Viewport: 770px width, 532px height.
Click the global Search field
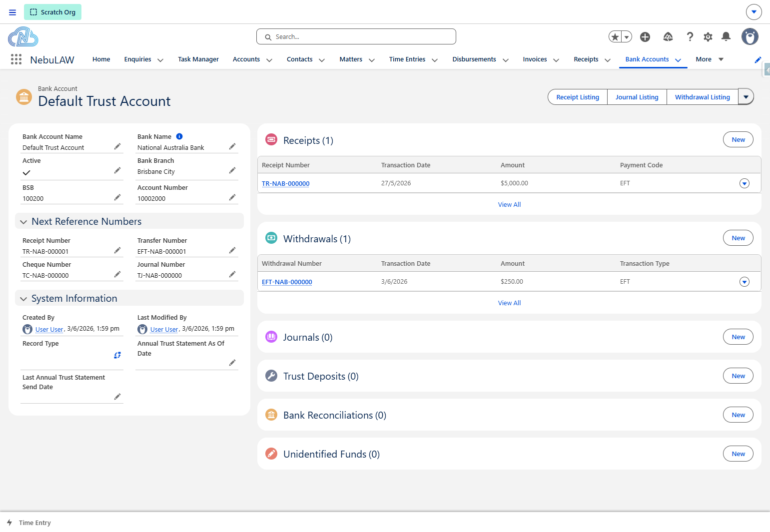pos(356,36)
